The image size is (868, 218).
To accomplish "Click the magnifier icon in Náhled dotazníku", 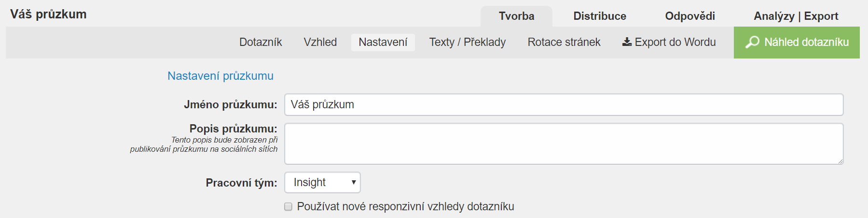I will click(x=752, y=42).
